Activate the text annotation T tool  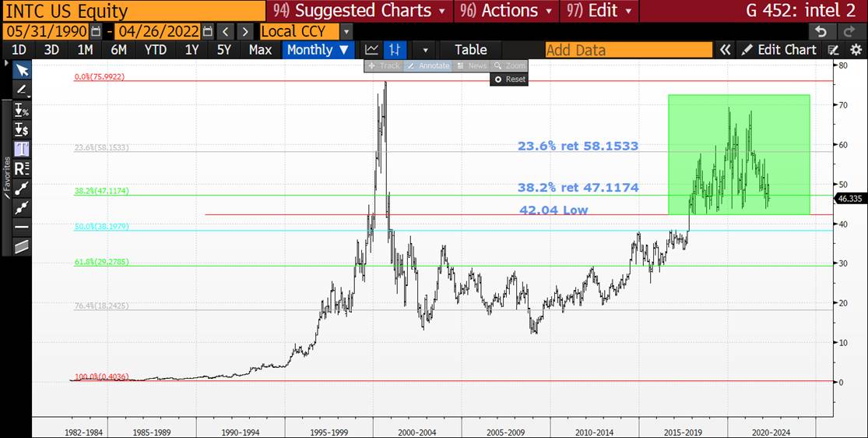pos(22,149)
